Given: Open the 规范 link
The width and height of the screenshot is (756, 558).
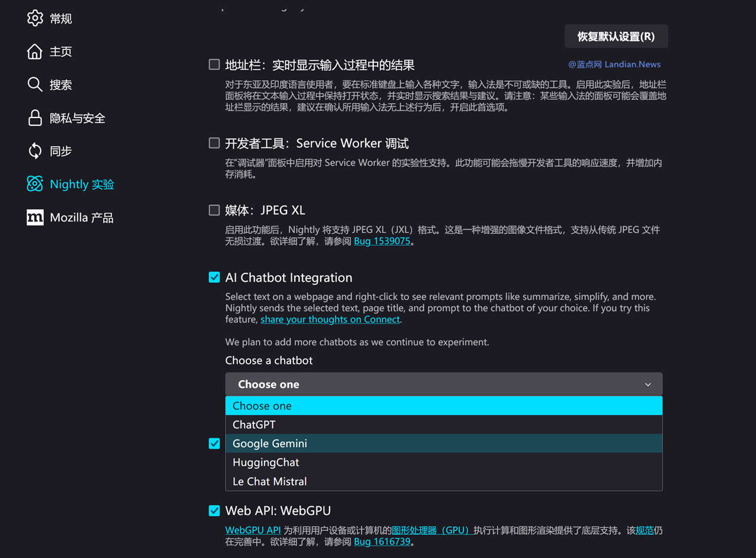Looking at the screenshot, I should coord(644,530).
